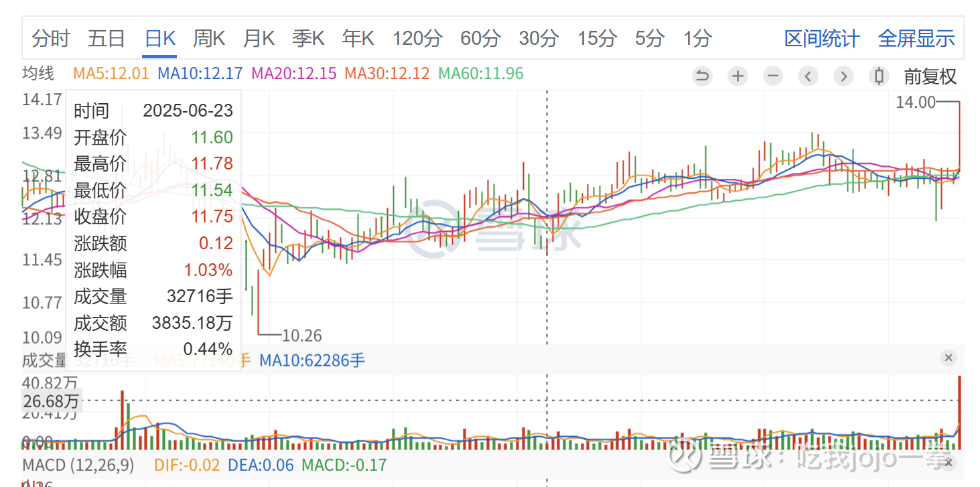This screenshot has height=487, width=980.
Task: Click the 成交量 value 32716手
Action: pos(200,296)
